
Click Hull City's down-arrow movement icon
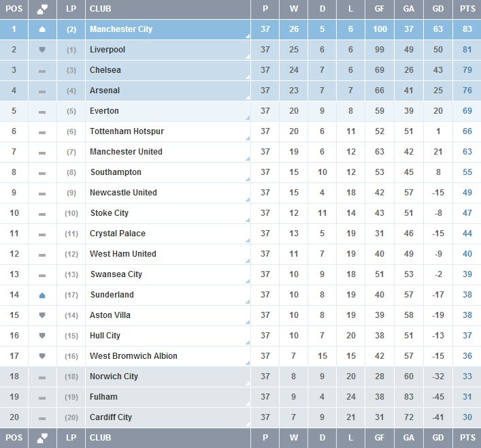[42, 336]
